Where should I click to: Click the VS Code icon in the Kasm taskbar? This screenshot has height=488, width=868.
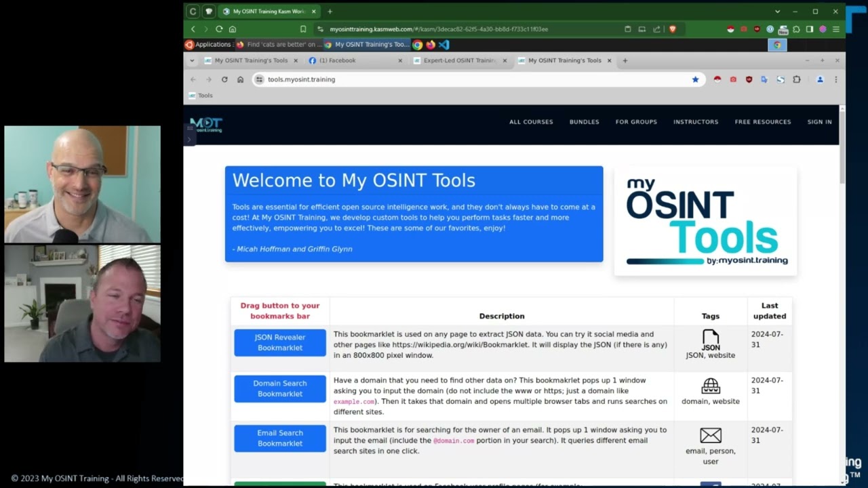444,45
